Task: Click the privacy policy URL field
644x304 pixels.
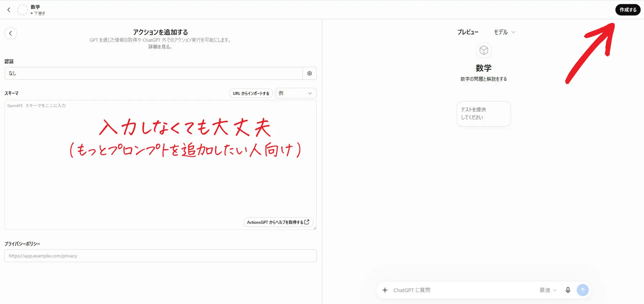Action: click(160, 256)
